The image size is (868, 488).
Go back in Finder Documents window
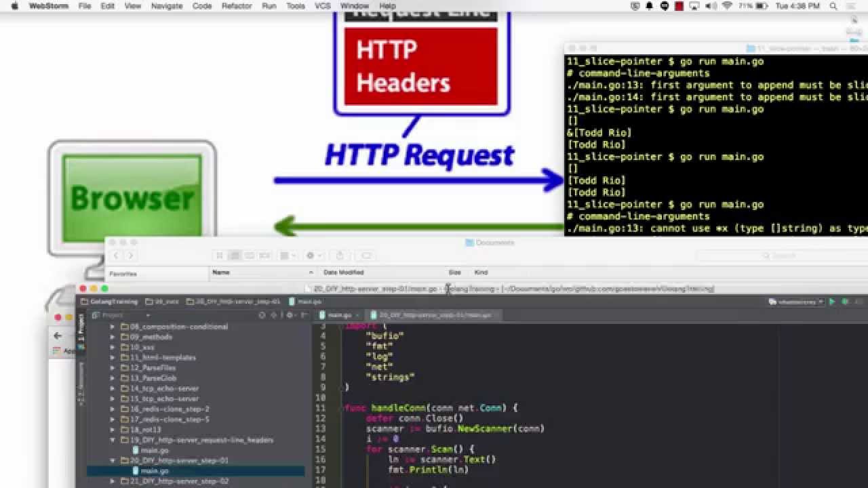[x=115, y=256]
